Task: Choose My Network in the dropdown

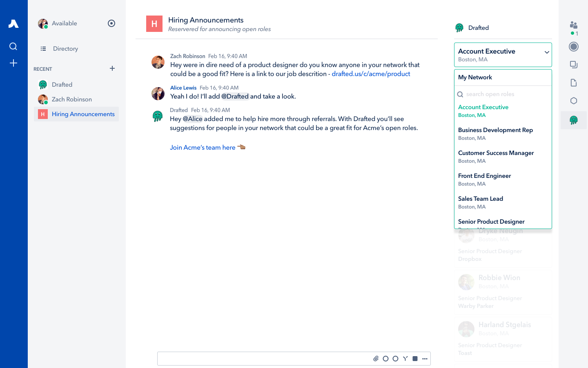Action: (x=503, y=78)
